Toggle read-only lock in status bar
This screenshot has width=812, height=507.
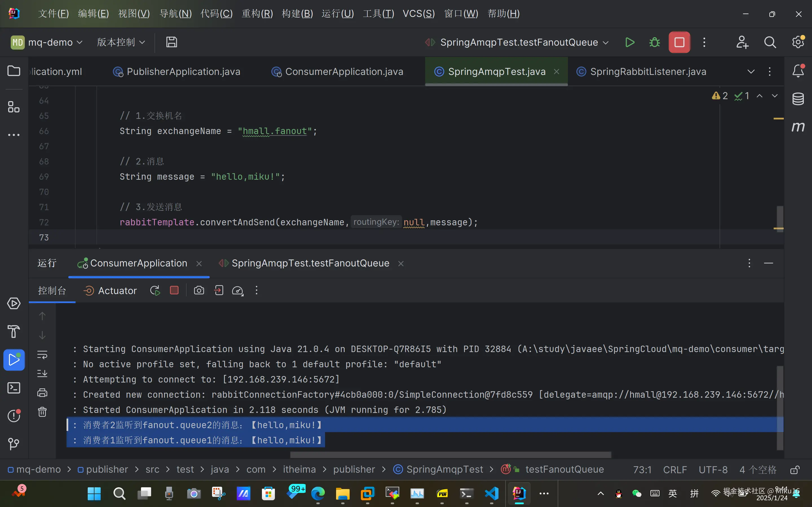tap(795, 470)
